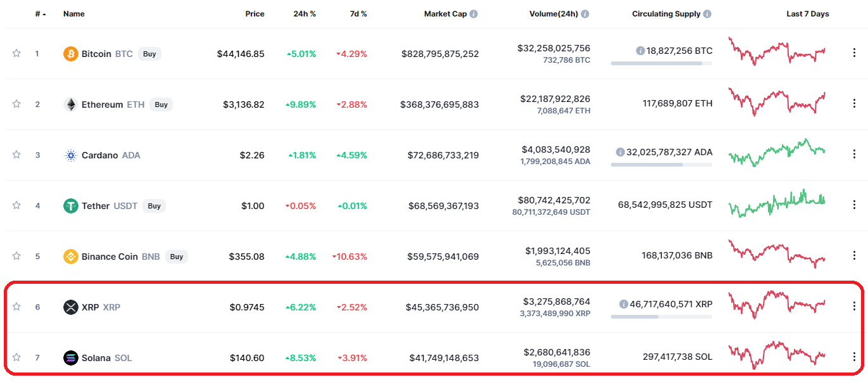Mark XRP as favorite with star
This screenshot has height=382, width=868.
16,307
